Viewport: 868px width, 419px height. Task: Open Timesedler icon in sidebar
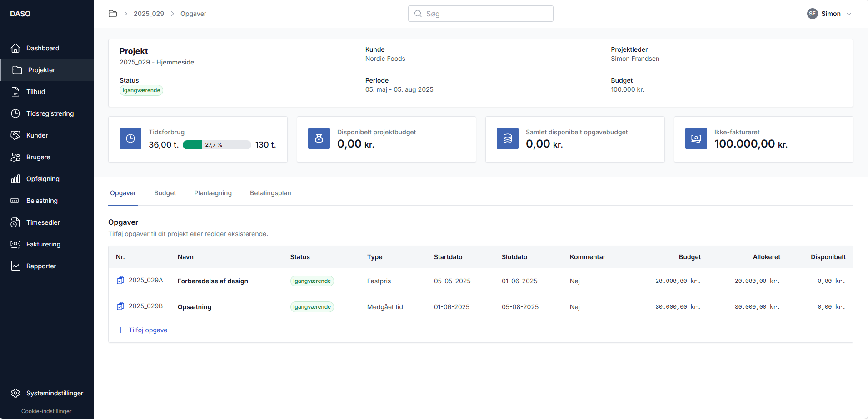coord(15,222)
